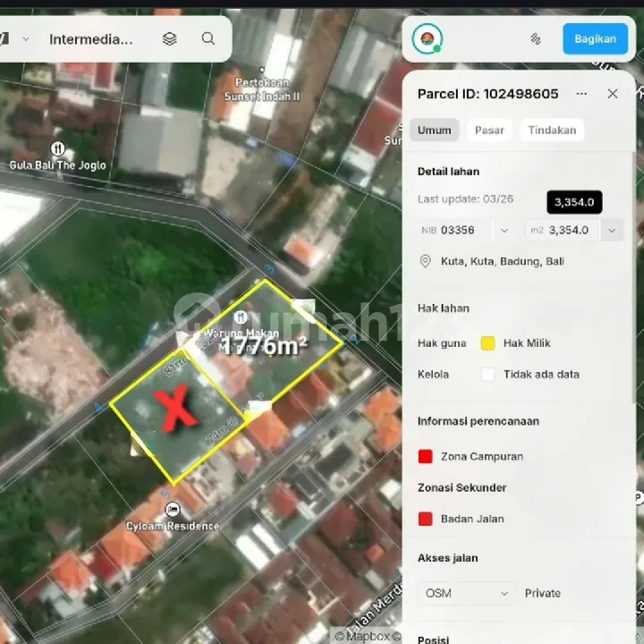The height and width of the screenshot is (644, 644).
Task: Click the Bagikan share button
Action: [x=595, y=39]
